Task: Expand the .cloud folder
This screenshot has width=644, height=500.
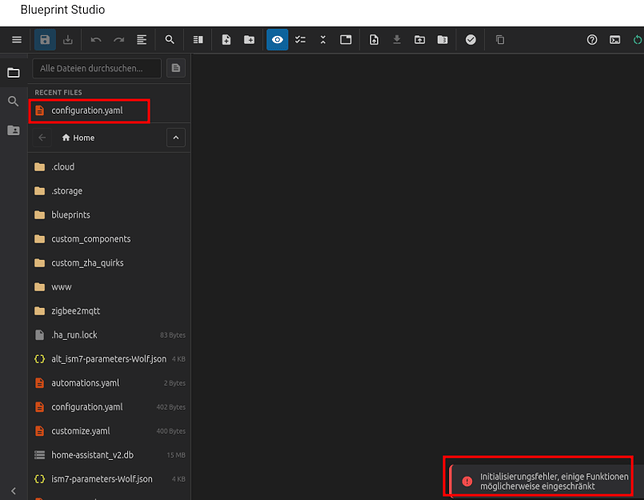Action: (x=109, y=167)
